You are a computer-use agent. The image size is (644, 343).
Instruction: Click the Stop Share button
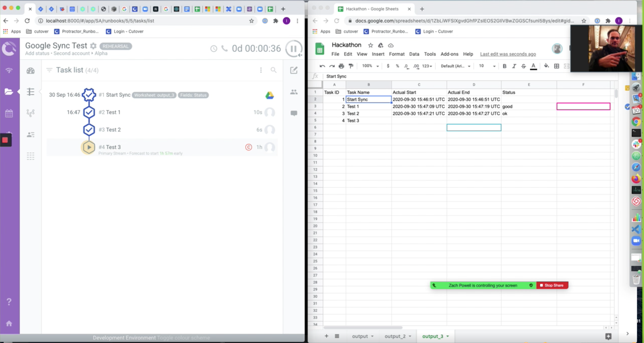pyautogui.click(x=552, y=285)
